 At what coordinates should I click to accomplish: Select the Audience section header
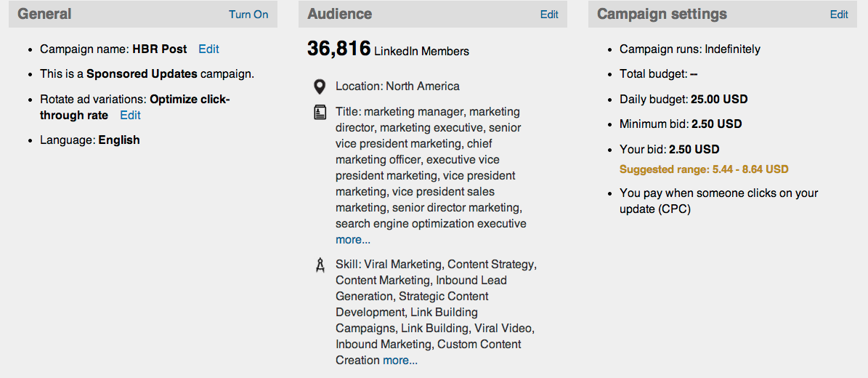(x=339, y=14)
